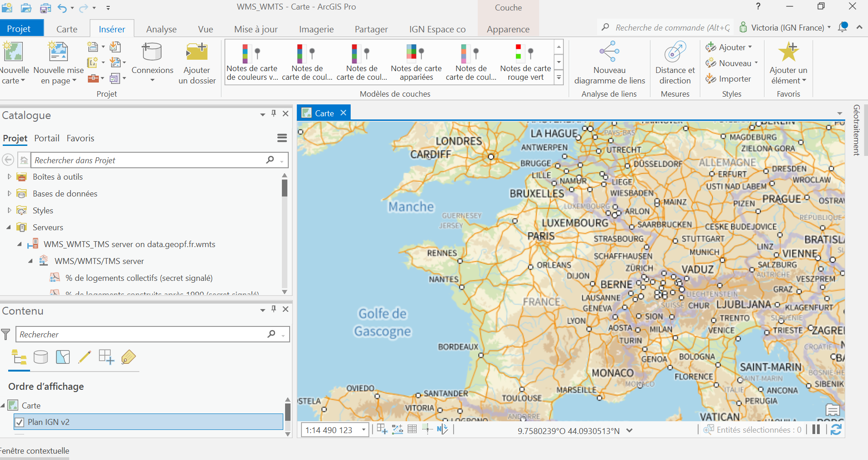
Task: Select List by Drawing Order icon in Contenu
Action: click(19, 357)
